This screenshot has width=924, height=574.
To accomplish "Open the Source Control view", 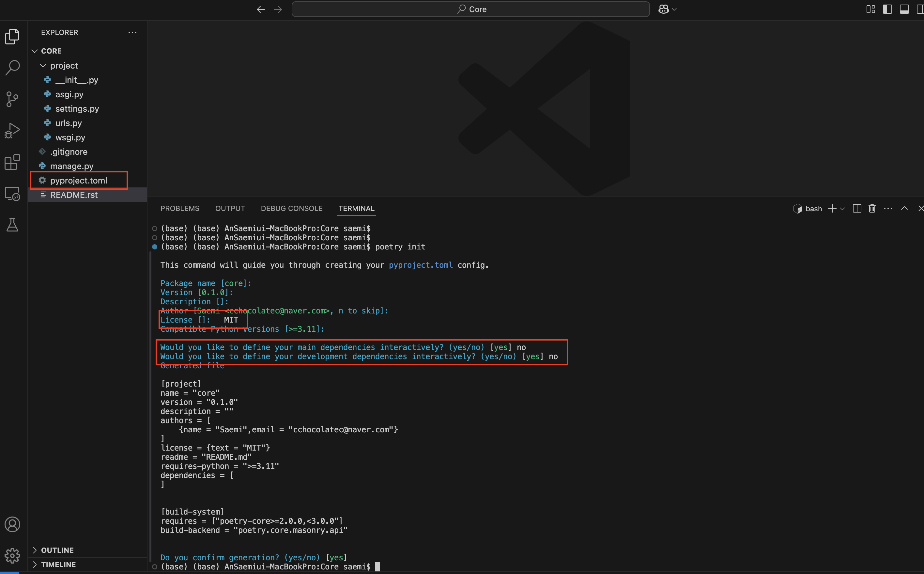I will 12,99.
